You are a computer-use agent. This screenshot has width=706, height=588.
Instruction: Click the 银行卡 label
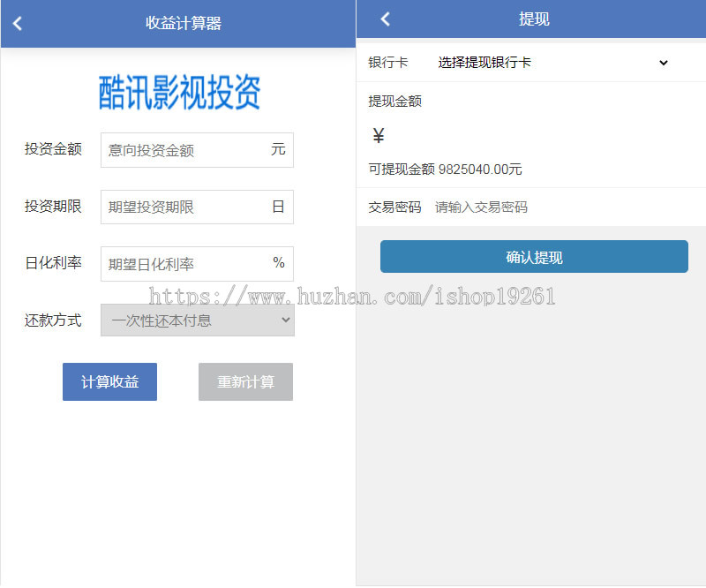[388, 62]
